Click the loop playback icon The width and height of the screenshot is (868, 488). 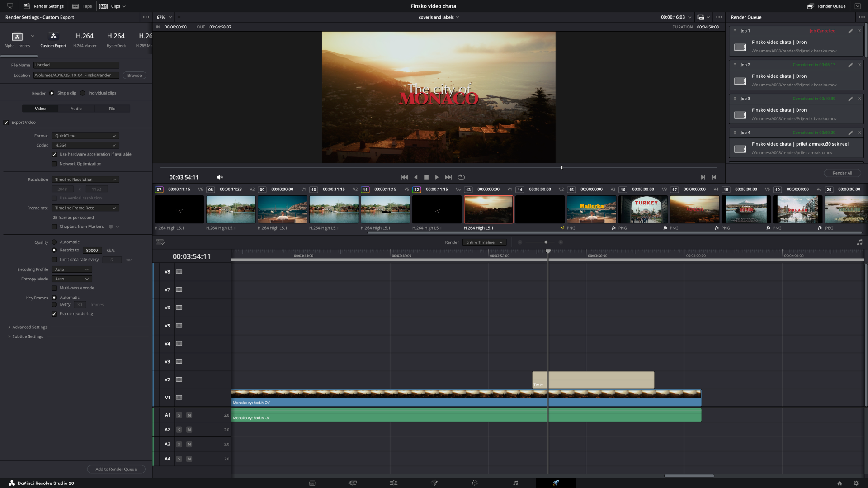(461, 177)
